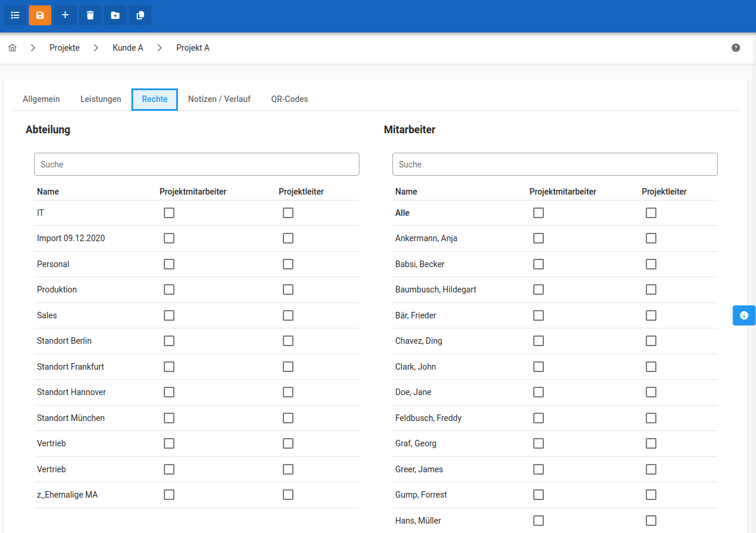The width and height of the screenshot is (756, 533).
Task: Click the name Doe, Jane
Action: [413, 392]
